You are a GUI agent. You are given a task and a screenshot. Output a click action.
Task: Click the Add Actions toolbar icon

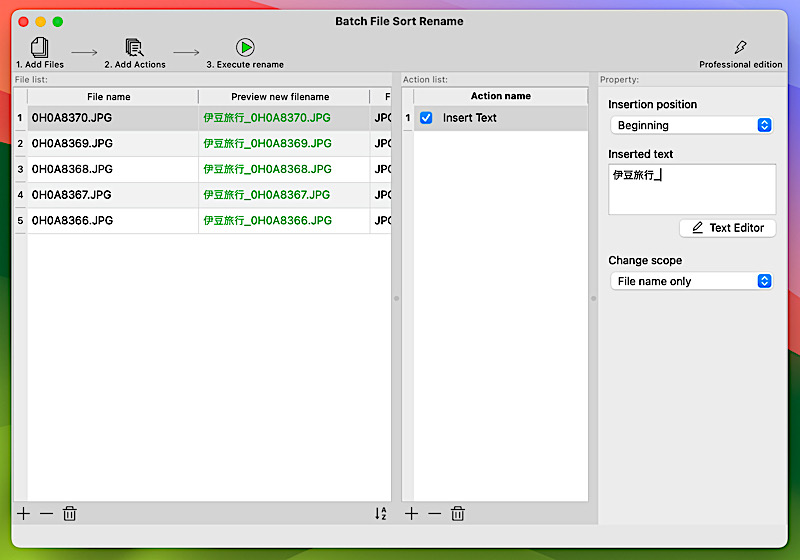coord(135,47)
